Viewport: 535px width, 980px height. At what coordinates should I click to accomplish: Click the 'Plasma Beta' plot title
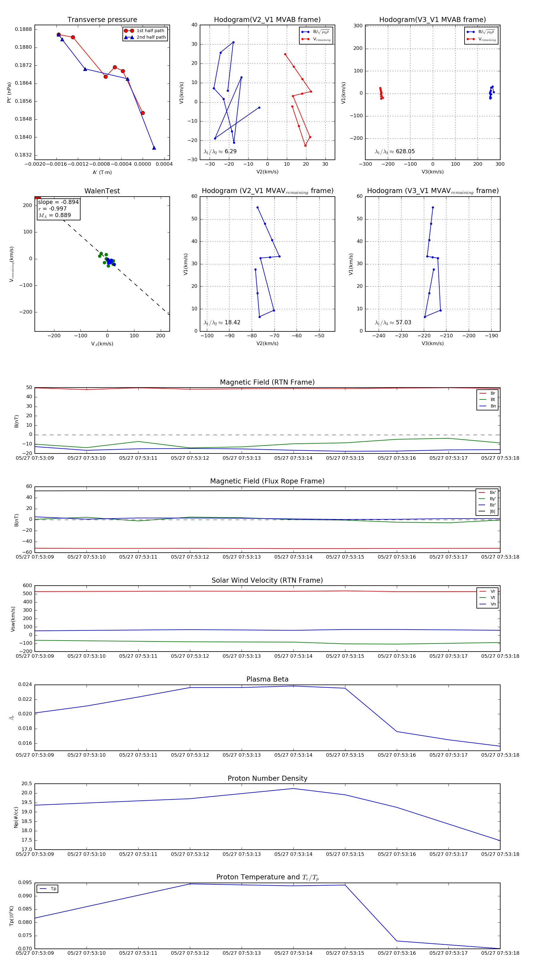pos(267,679)
